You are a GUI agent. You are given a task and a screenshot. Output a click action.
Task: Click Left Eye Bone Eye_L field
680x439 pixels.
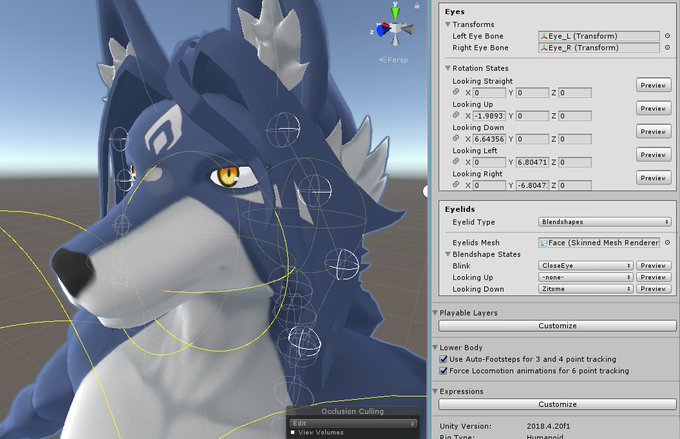click(599, 36)
